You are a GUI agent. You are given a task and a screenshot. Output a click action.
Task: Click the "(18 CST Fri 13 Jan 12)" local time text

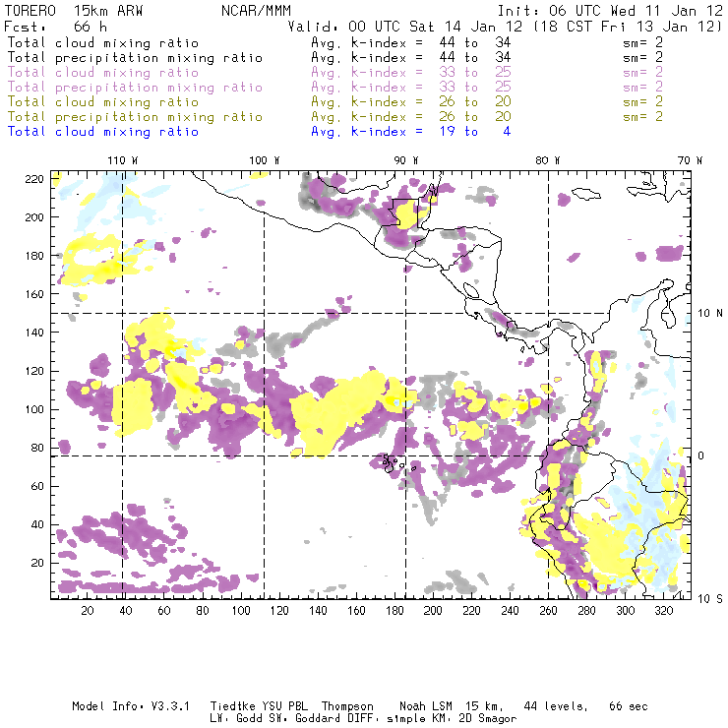(628, 26)
